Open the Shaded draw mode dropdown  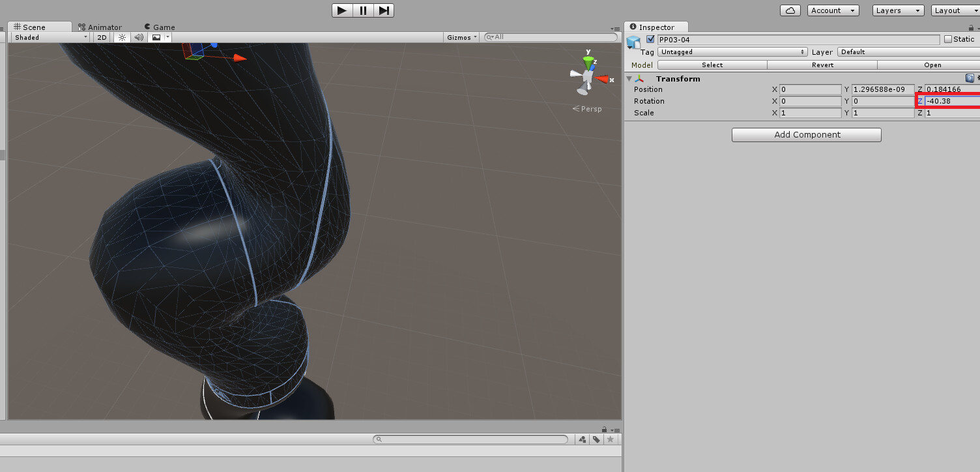[49, 37]
